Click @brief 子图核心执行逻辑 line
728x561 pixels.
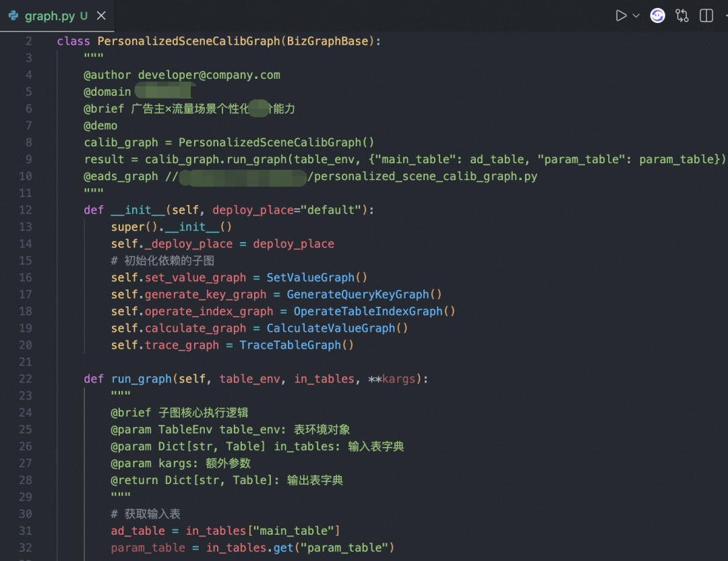179,413
